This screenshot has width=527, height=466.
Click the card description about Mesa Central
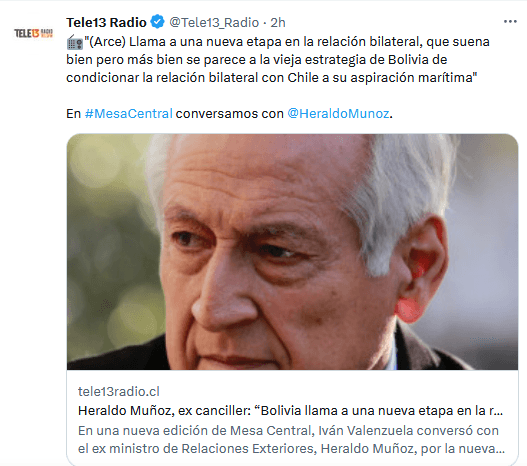[x=291, y=439]
